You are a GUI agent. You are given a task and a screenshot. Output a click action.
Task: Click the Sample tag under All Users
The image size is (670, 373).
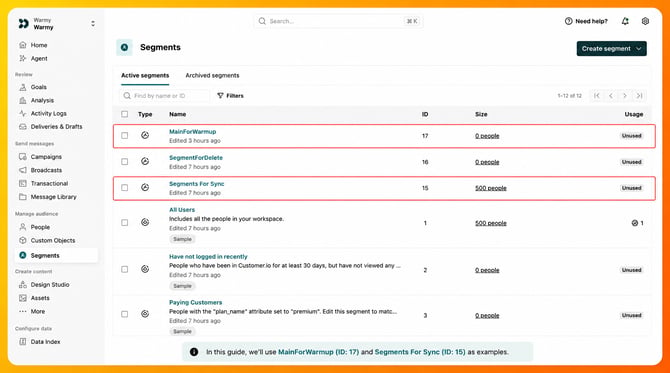(x=182, y=239)
